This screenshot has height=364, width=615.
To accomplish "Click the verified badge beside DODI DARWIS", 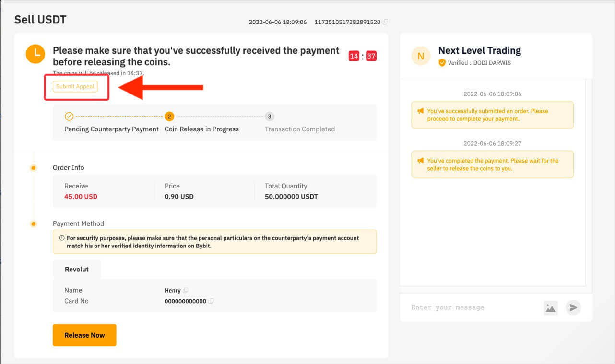I will point(442,62).
